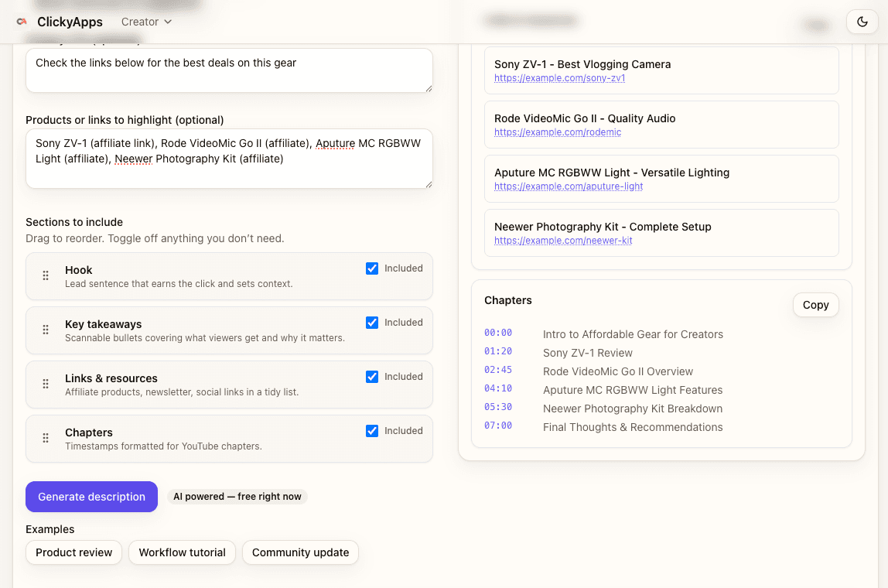Pick the Community update example
The image size is (888, 588).
(x=300, y=552)
